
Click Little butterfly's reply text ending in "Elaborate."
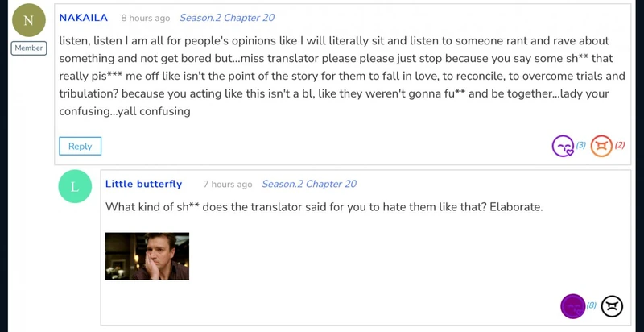tap(324, 207)
